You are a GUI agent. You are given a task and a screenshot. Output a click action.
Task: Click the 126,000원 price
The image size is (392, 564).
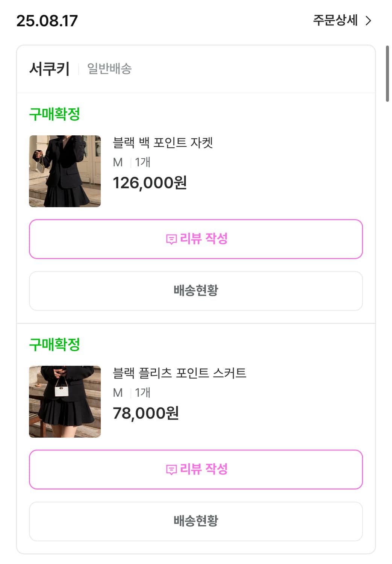pyautogui.click(x=150, y=183)
